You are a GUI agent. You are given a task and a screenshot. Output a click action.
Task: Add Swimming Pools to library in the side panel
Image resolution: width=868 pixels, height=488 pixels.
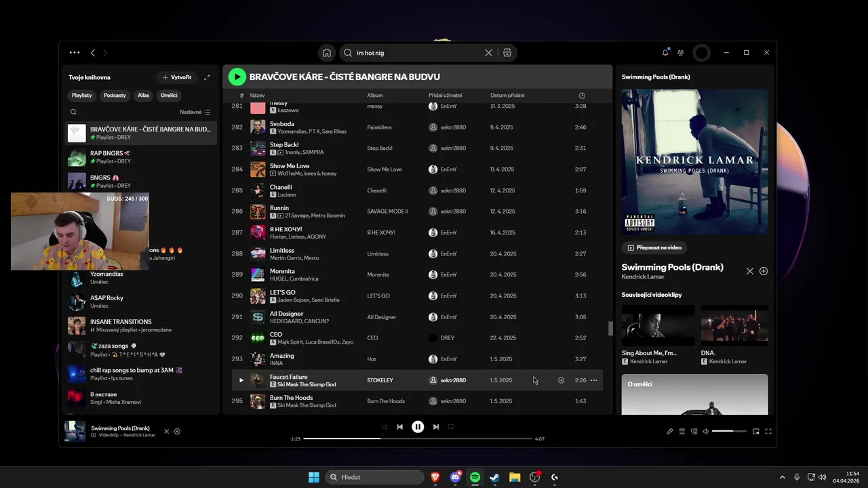764,271
